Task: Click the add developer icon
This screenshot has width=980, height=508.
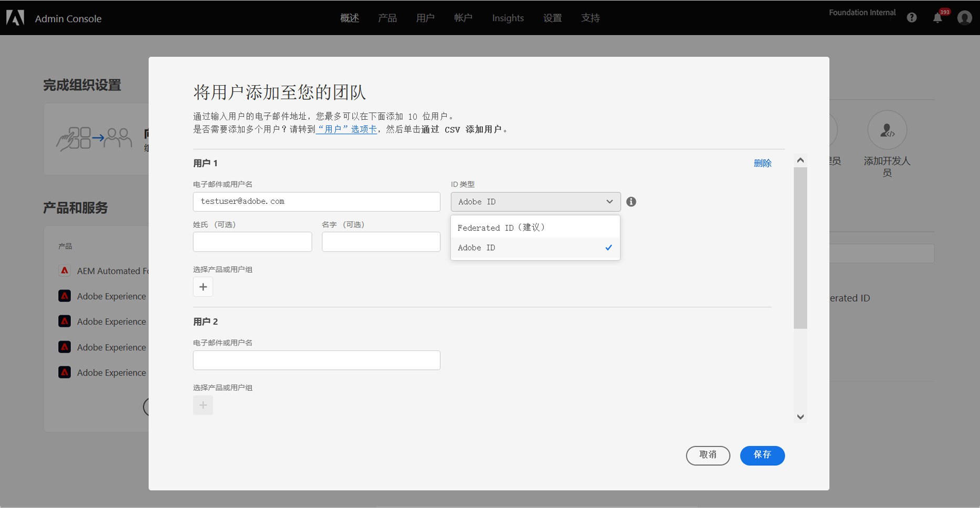Action: point(887,130)
